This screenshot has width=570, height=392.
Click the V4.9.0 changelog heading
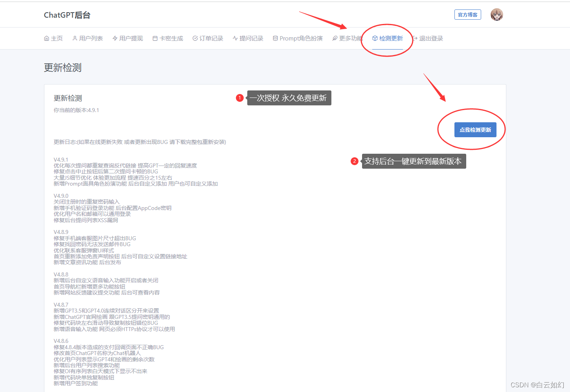coord(61,196)
